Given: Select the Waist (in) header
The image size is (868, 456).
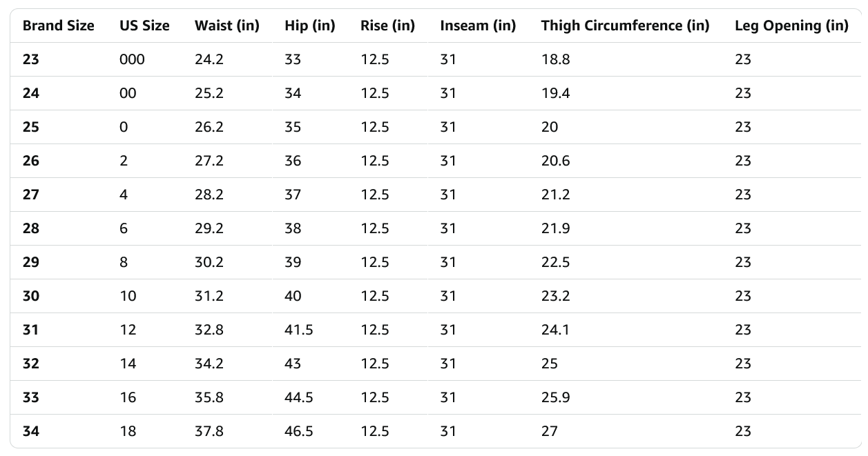Looking at the screenshot, I should (x=227, y=26).
